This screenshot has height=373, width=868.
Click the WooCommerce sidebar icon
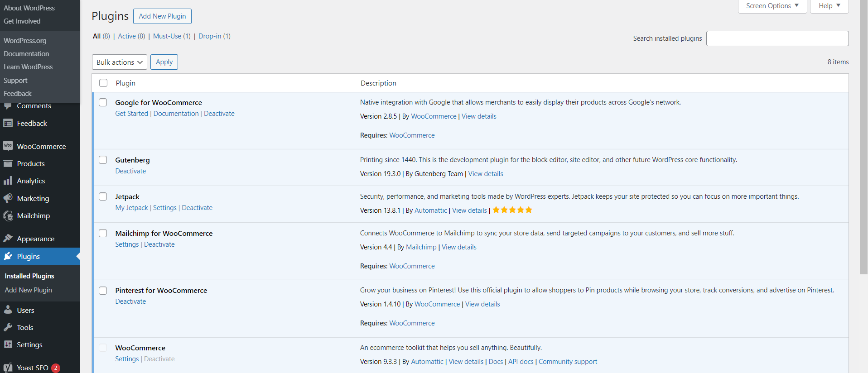[8, 146]
